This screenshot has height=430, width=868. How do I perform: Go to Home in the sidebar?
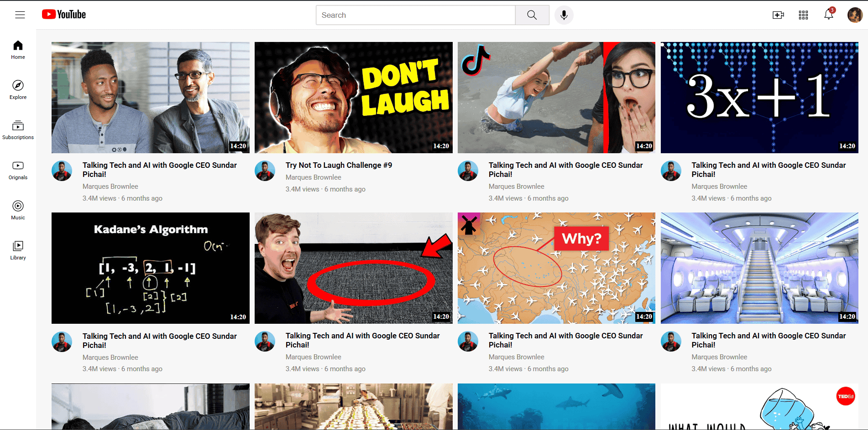click(18, 50)
